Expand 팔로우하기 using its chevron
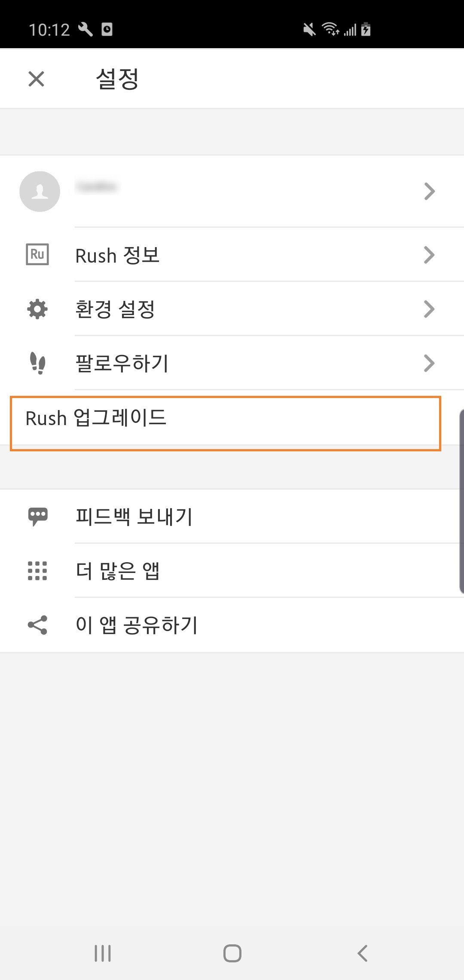This screenshot has width=464, height=980. 429,363
